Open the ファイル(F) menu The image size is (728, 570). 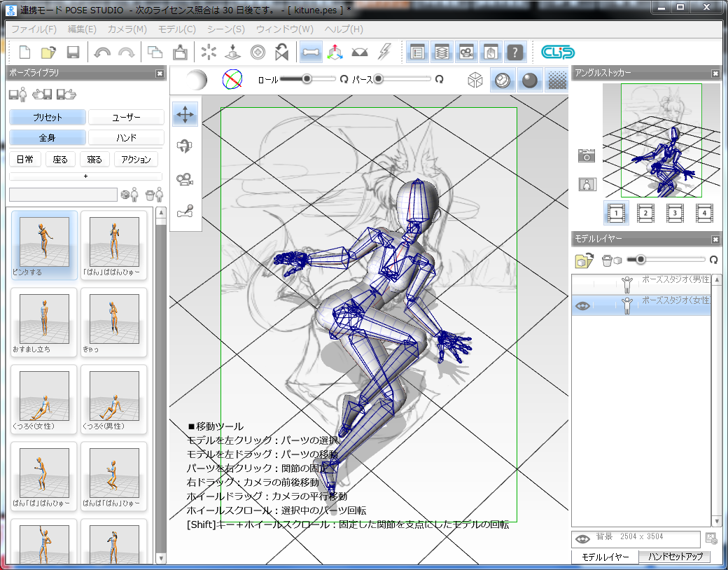coord(34,29)
